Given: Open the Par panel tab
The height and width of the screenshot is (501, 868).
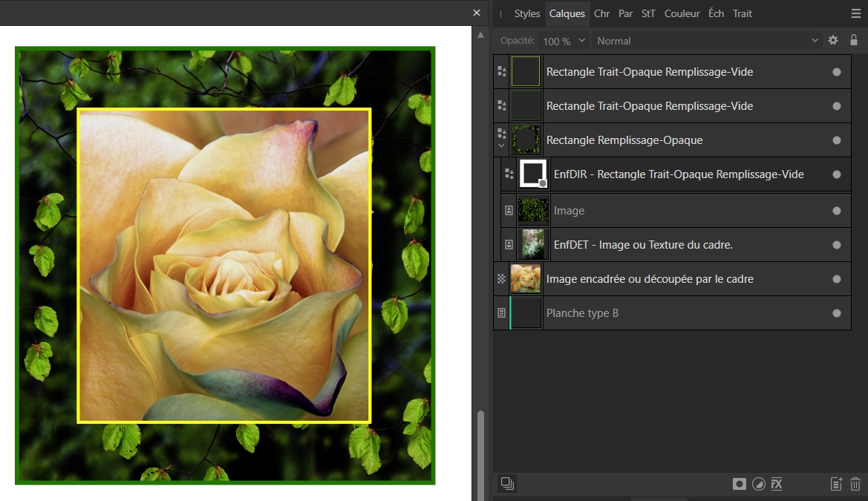Looking at the screenshot, I should coord(625,14).
